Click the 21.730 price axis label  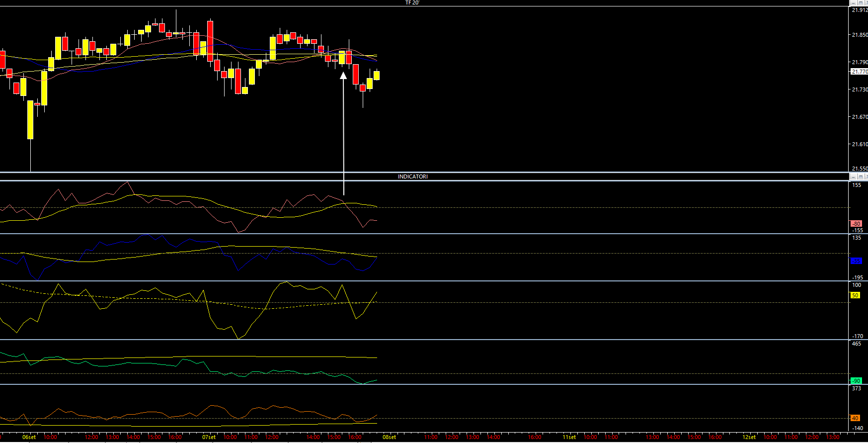[860, 89]
